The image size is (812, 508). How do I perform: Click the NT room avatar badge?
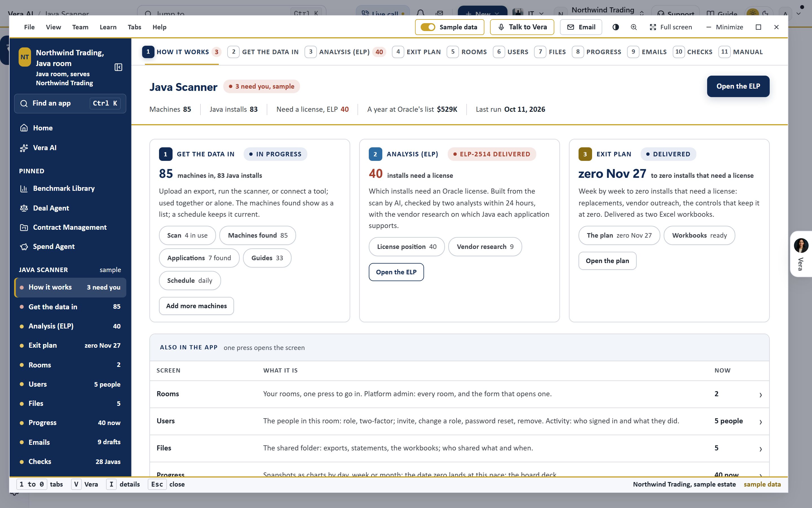pyautogui.click(x=25, y=57)
